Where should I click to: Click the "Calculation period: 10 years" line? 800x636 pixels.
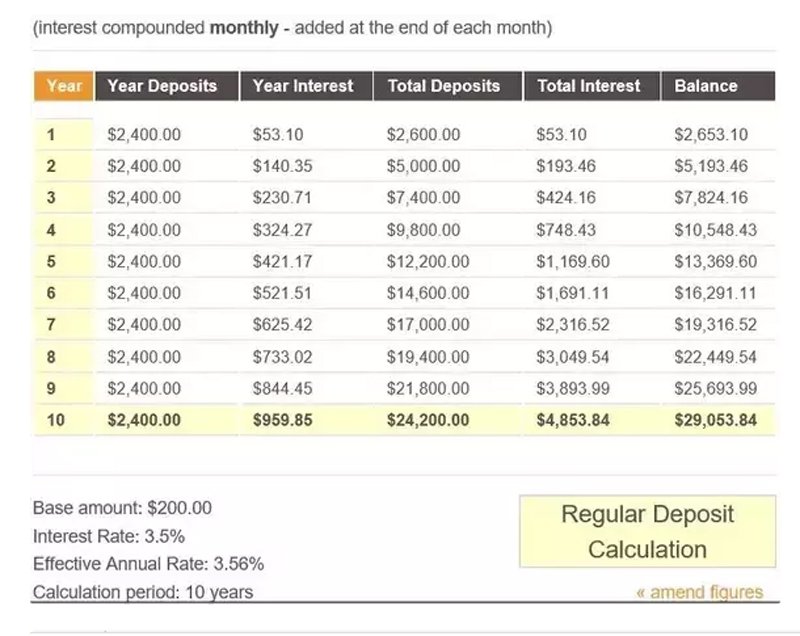coord(143,592)
